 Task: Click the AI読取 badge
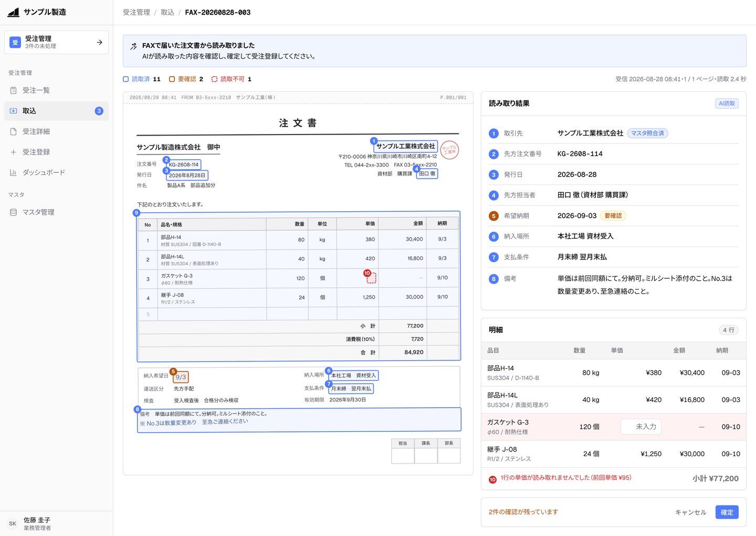click(x=727, y=104)
